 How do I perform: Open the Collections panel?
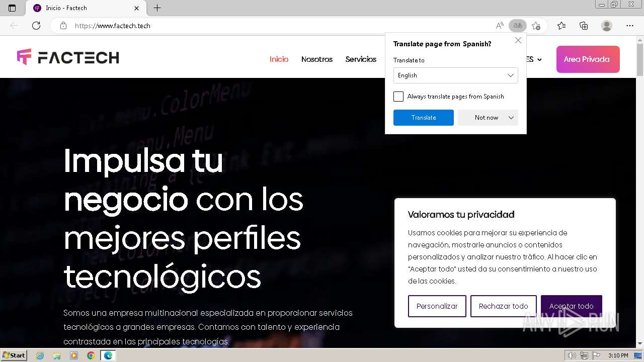click(584, 26)
